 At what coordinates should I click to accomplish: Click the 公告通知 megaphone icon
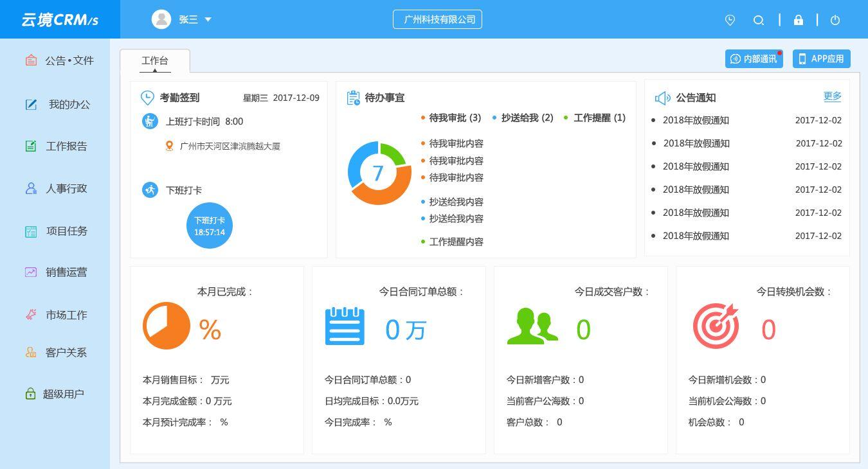(662, 98)
